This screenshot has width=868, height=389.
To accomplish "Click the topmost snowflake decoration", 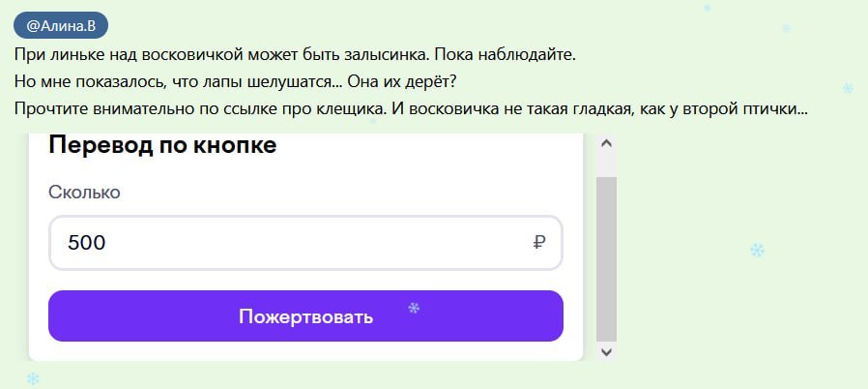I will 707,8.
